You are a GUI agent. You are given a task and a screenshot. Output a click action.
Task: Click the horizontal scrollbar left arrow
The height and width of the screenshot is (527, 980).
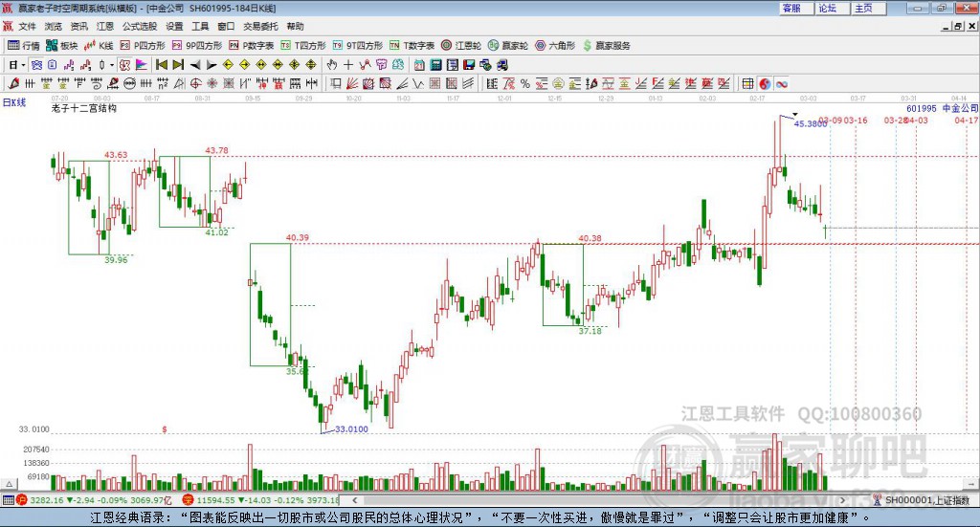(355, 500)
